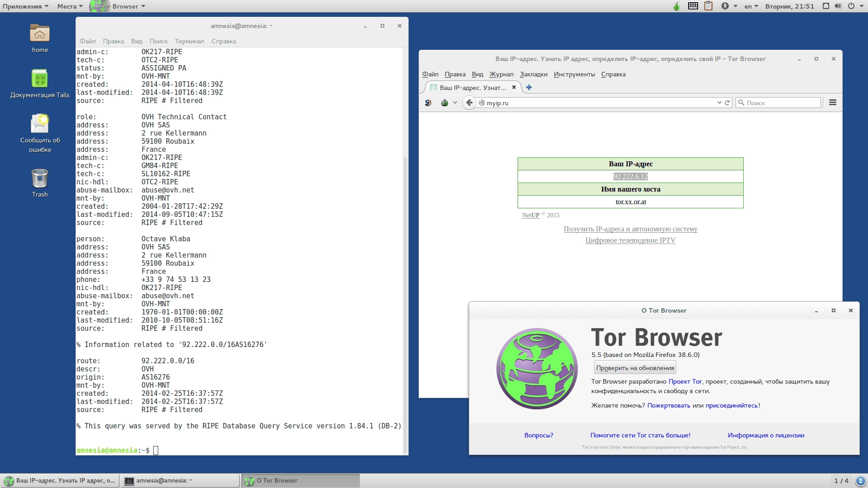868x488 pixels.
Task: Open the Сообщить об ошибке desktop icon
Action: pyautogui.click(x=40, y=123)
